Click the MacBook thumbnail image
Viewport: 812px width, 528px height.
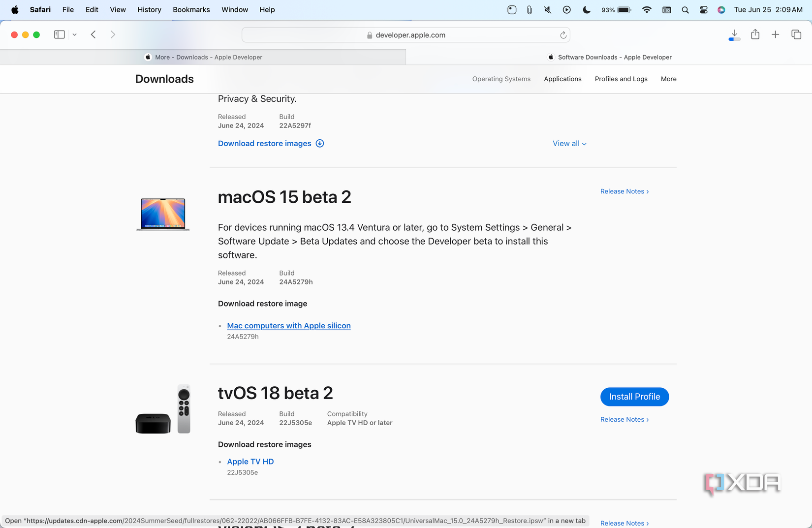163,214
